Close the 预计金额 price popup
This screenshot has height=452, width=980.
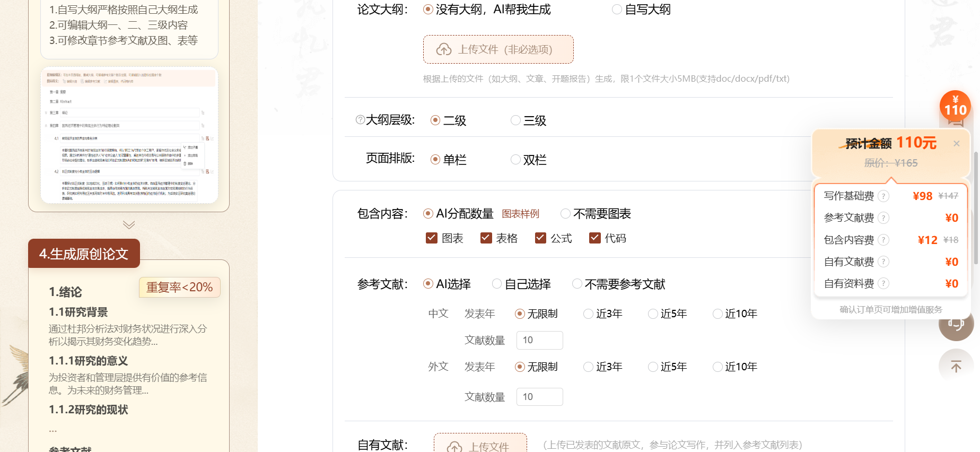pos(957,143)
